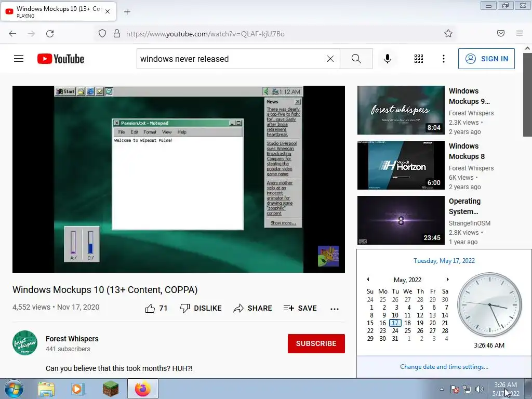This screenshot has width=532, height=399.
Task: Select May 31 in the calendar
Action: 395,339
